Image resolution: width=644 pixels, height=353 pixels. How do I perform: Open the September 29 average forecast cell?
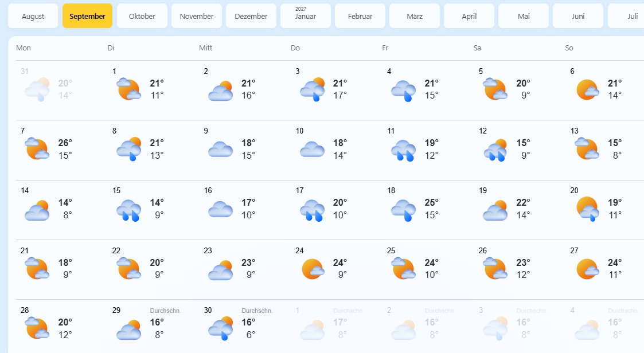153,325
